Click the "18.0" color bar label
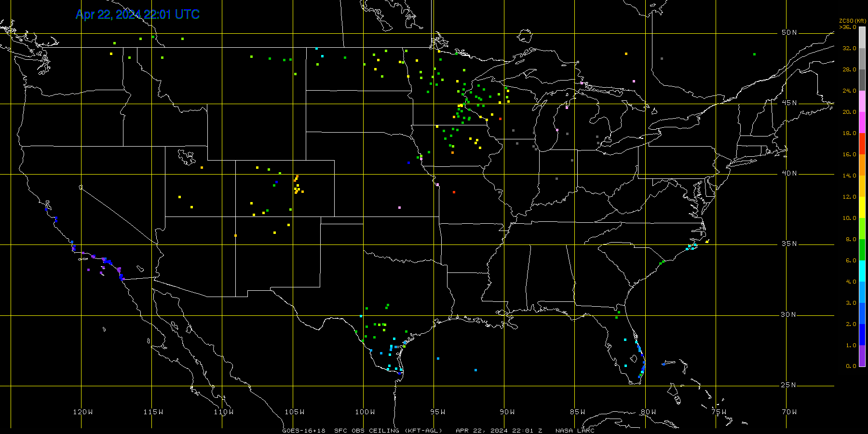Screen dimensions: 868x434 point(850,133)
